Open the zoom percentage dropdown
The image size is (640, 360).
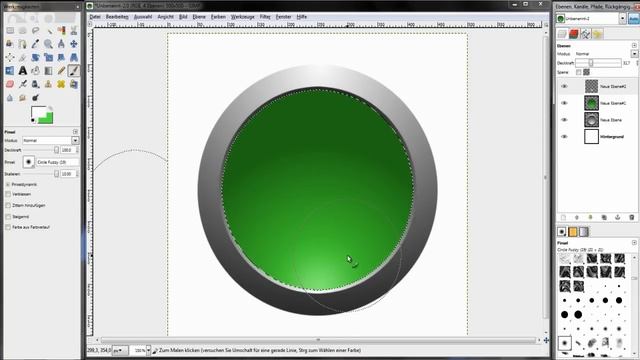(148, 350)
